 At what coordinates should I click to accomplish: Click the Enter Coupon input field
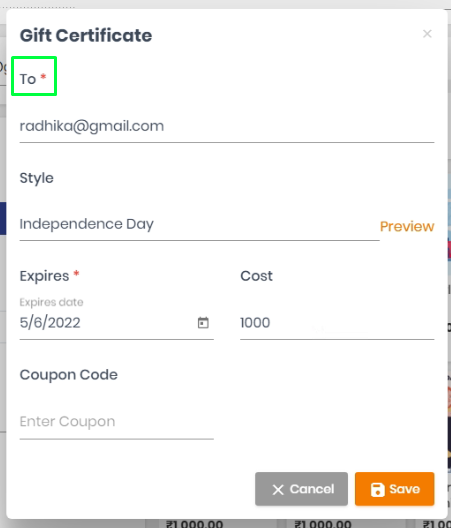(x=117, y=422)
